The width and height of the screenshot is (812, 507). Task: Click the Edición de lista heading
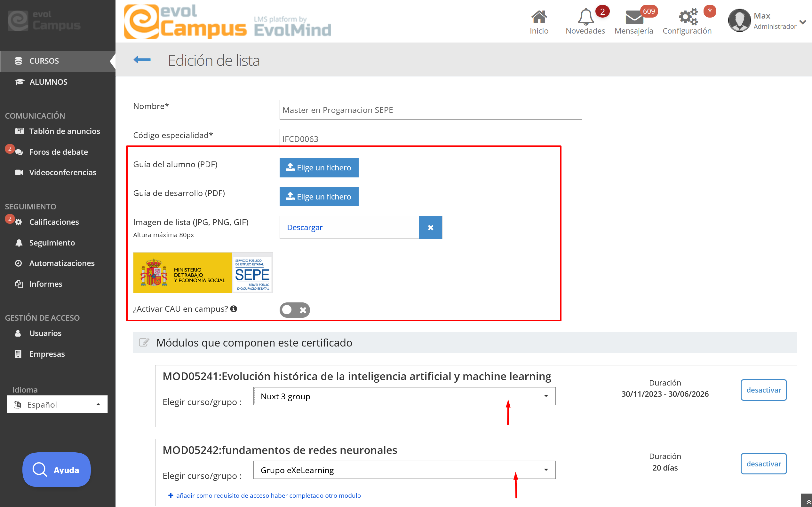(x=214, y=61)
